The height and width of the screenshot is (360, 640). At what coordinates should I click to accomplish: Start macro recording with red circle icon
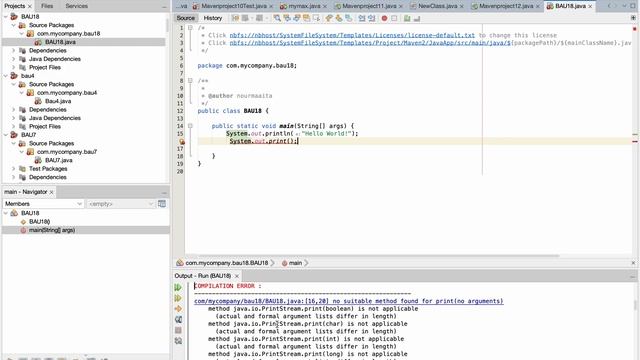click(x=384, y=18)
